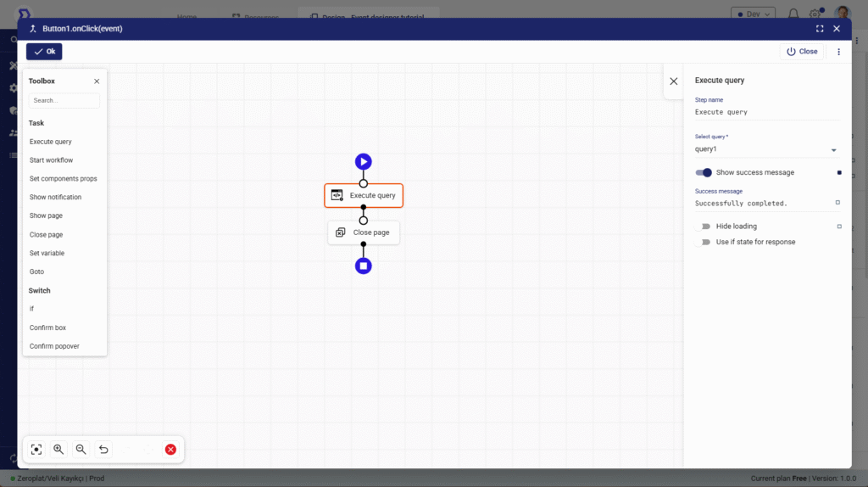Screen dimensions: 868x487
Task: Choose Set variable in the Toolbox list
Action: (x=47, y=253)
